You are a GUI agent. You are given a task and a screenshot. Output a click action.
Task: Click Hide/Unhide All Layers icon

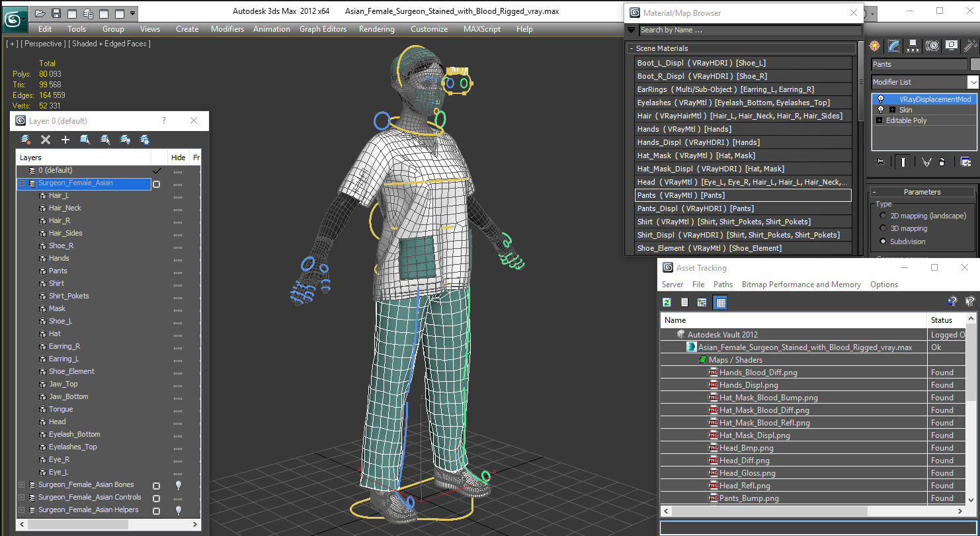(125, 140)
